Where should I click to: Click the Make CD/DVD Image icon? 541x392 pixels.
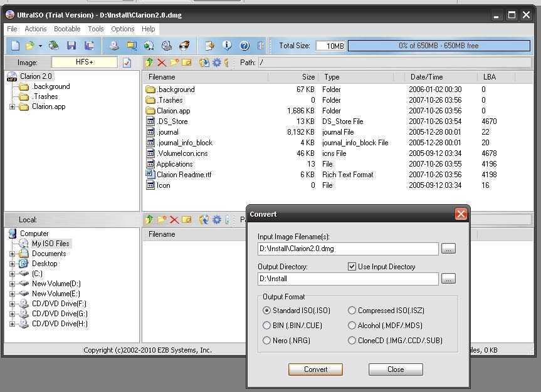pos(114,46)
